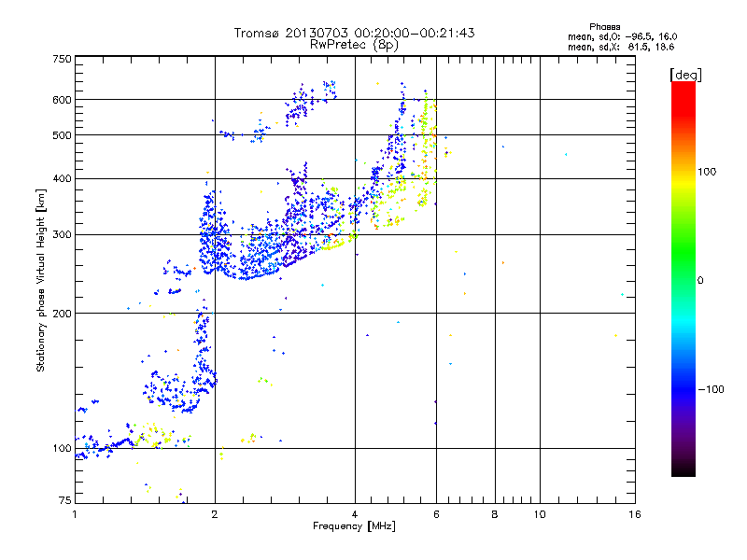Click the y-axis tick label '200'
This screenshot has height=560, width=747.
[62, 314]
